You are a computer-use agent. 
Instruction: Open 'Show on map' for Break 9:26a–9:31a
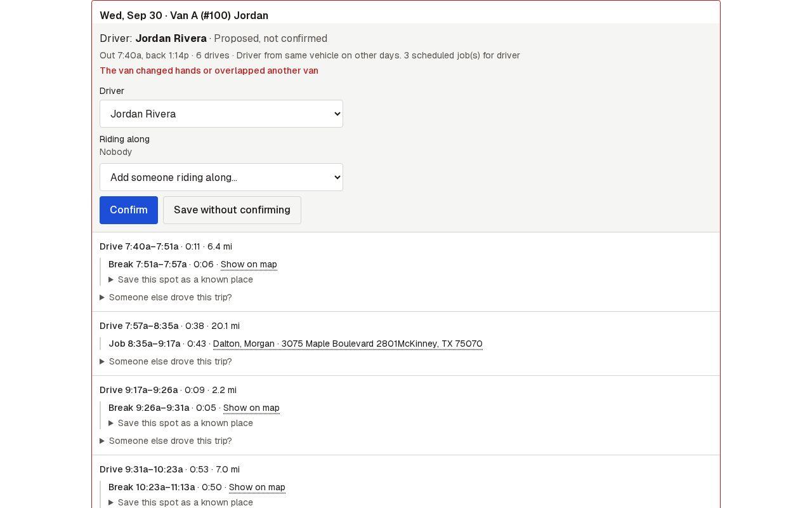click(x=251, y=408)
